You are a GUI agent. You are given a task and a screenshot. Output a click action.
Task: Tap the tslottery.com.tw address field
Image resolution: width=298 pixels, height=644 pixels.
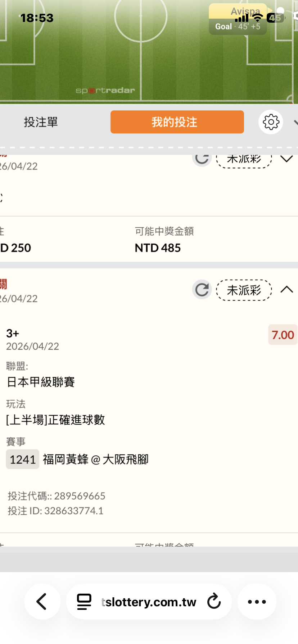tap(149, 602)
